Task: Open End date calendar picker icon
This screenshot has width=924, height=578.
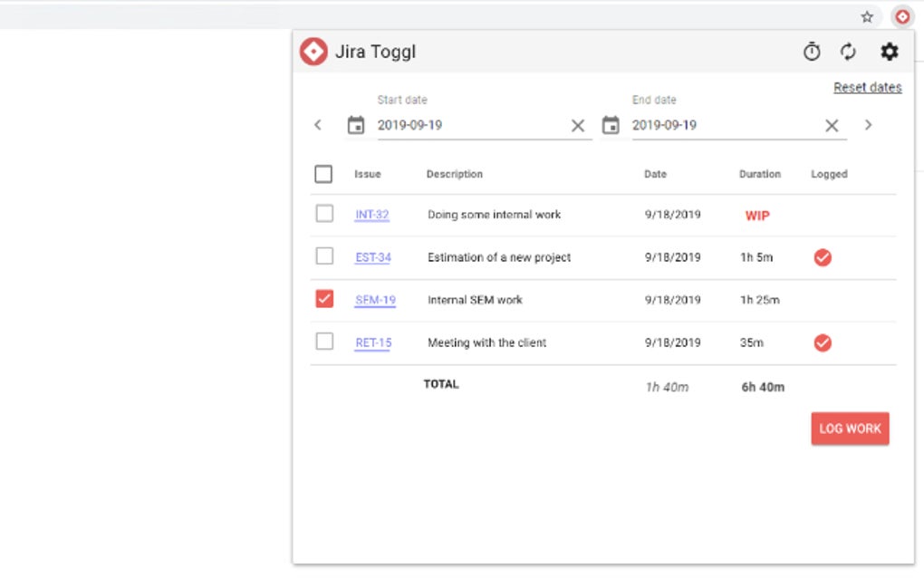Action: (611, 125)
